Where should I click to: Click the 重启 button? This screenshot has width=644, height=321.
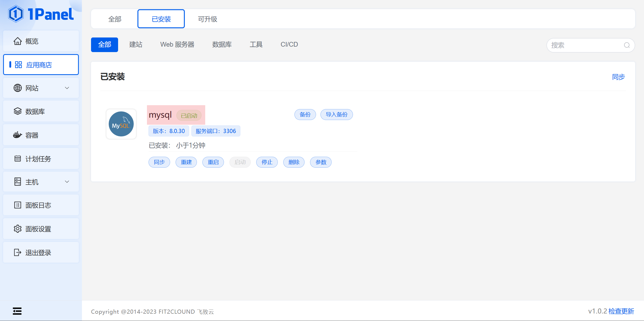(x=213, y=162)
